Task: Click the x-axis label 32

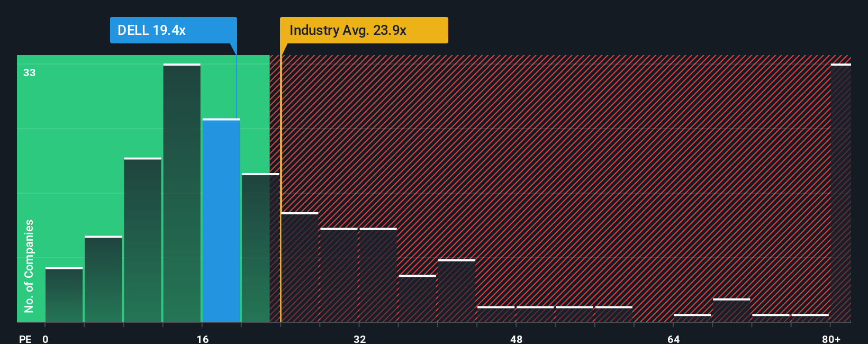Action: [x=359, y=339]
